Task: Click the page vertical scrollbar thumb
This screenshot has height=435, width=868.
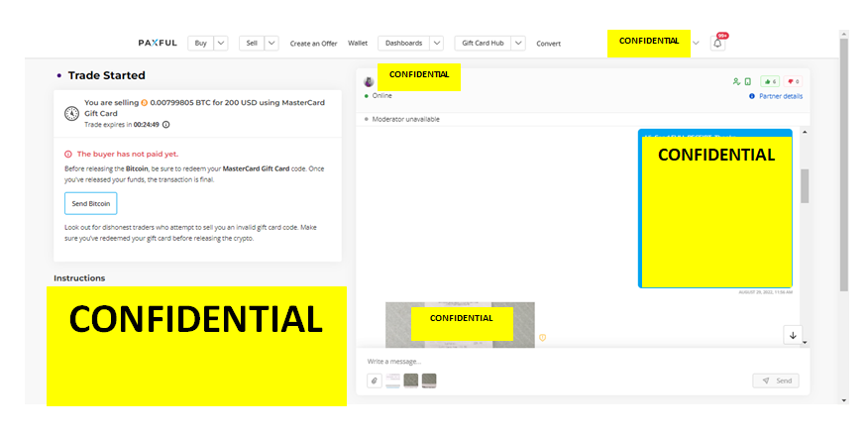Action: pos(843,164)
